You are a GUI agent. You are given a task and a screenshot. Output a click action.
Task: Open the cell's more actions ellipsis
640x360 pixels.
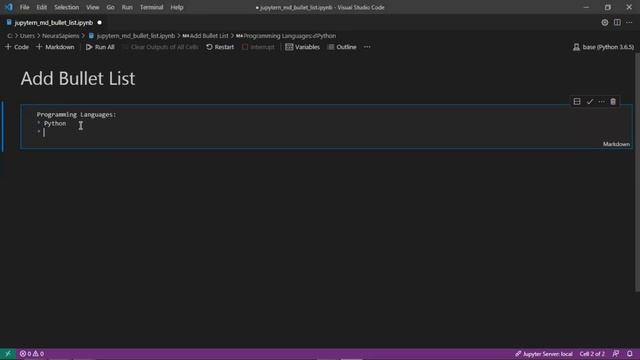coord(602,102)
